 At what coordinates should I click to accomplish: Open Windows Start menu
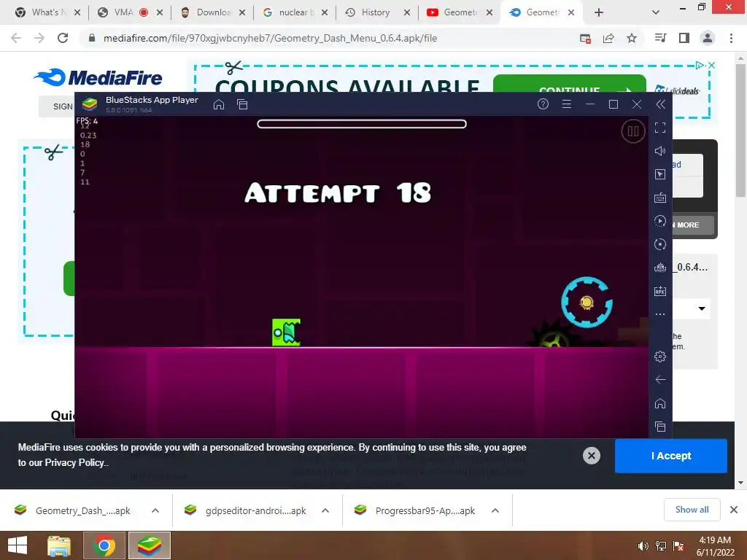point(18,545)
